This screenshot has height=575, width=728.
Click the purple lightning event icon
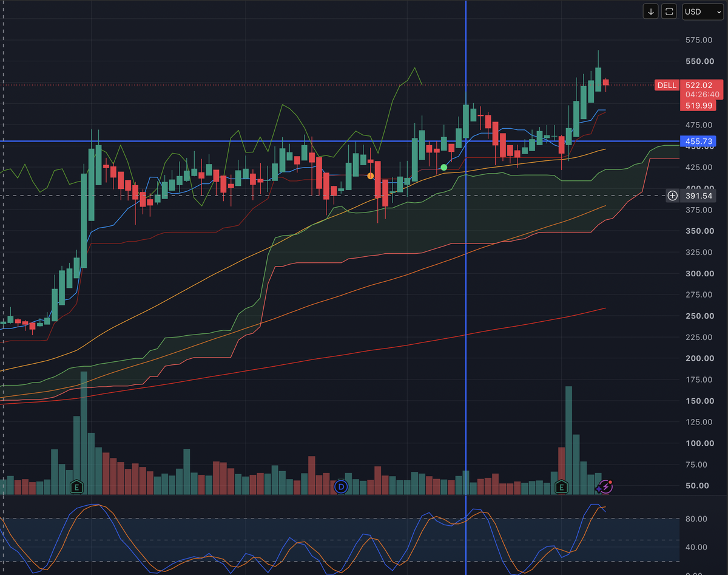[605, 486]
